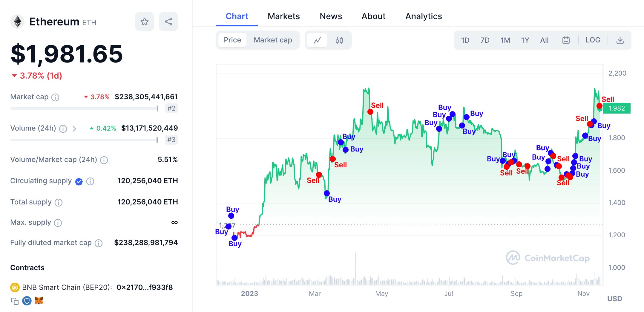Viewport: 644px width, 312px height.
Task: Click info icon beside Market cap
Action: [x=55, y=97]
